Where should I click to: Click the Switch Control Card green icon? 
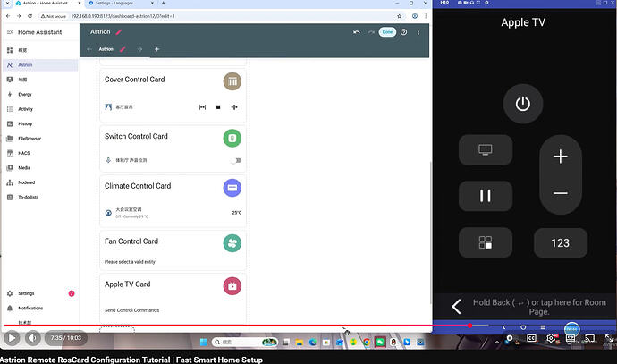point(232,138)
